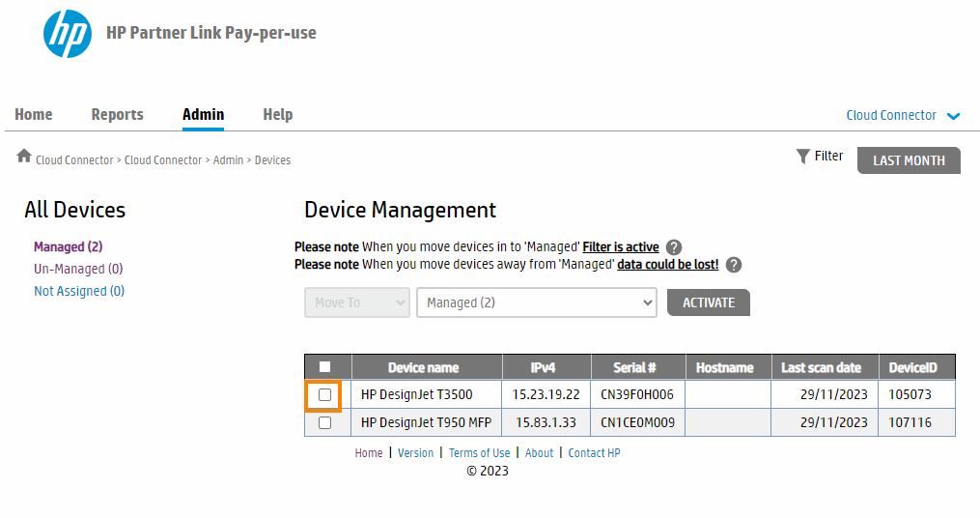This screenshot has height=518, width=980.
Task: Open the Reports tab
Action: [117, 114]
